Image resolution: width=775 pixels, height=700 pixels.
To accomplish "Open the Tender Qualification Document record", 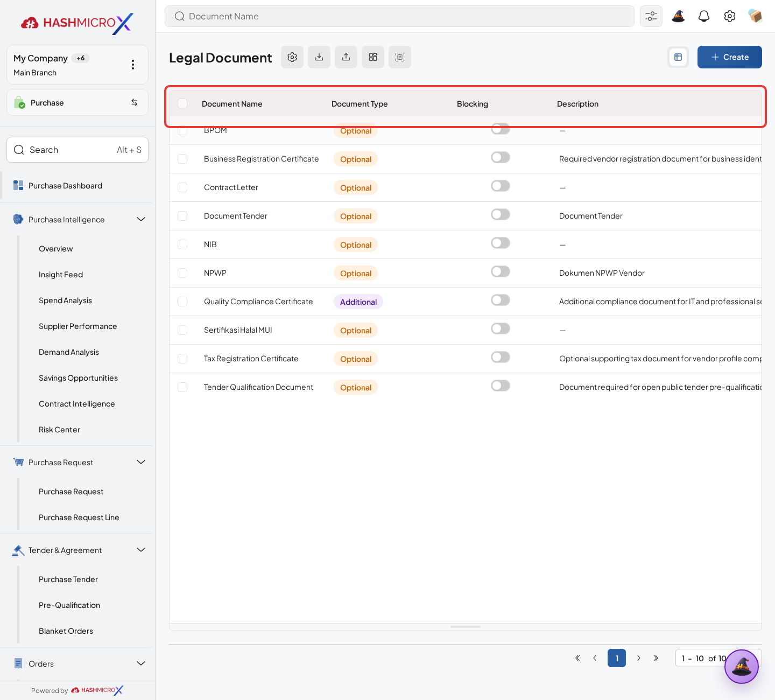I will tap(258, 387).
